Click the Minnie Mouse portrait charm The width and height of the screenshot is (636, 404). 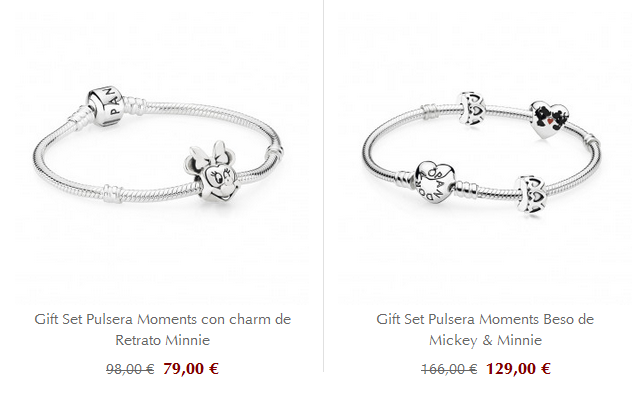[x=212, y=172]
